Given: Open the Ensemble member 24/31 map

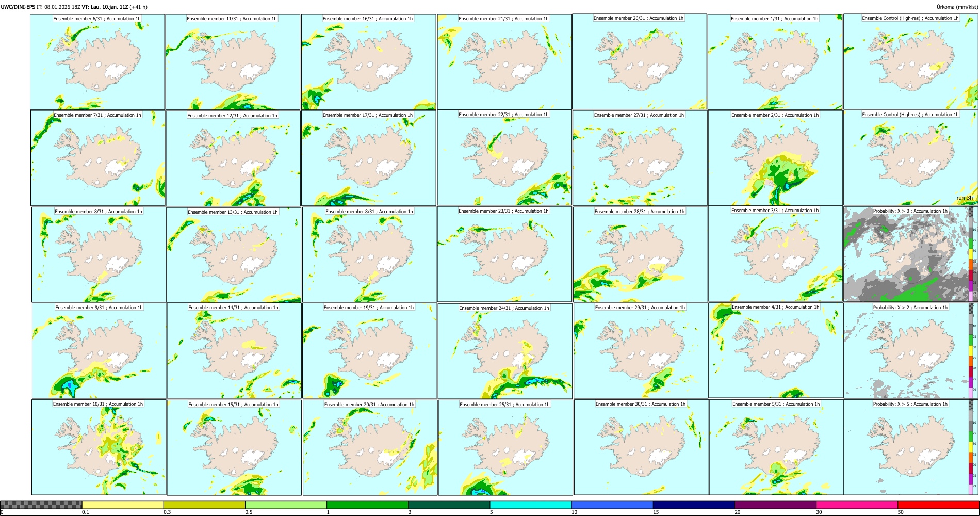Looking at the screenshot, I should pyautogui.click(x=505, y=351).
